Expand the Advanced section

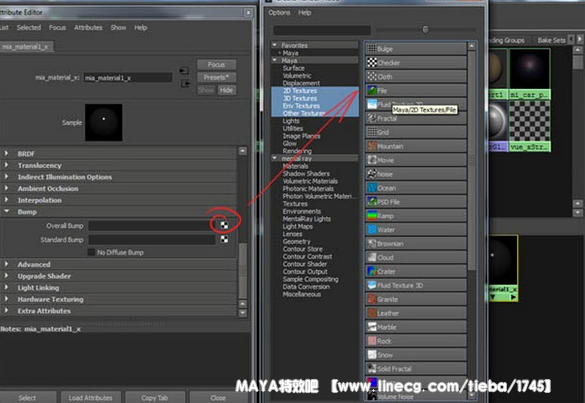click(x=6, y=264)
